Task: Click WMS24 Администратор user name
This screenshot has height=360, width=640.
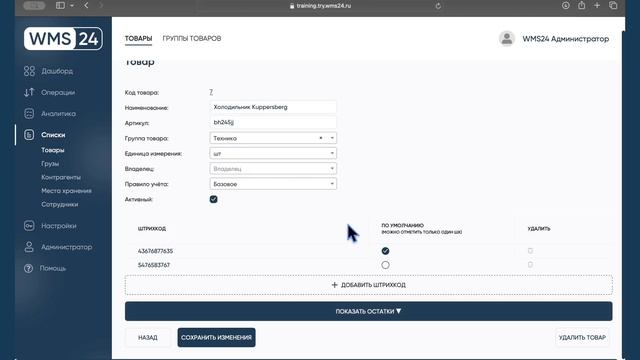Action: coord(566,39)
